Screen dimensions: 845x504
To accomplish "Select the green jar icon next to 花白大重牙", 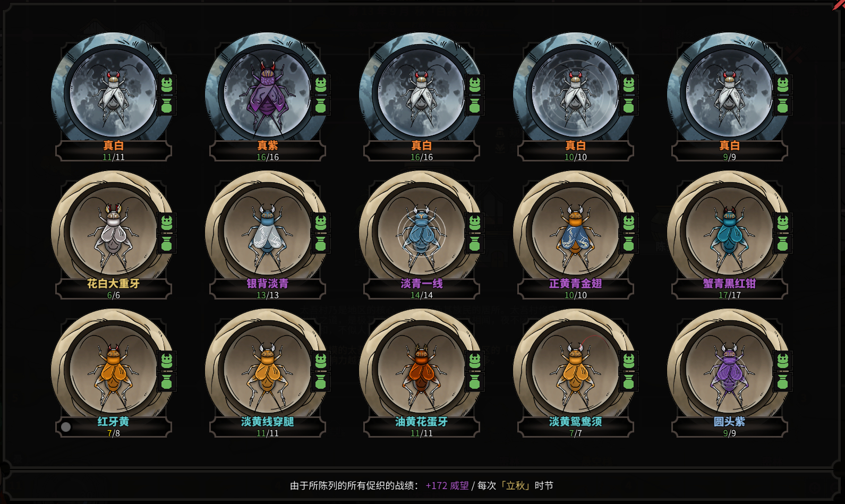I will coord(166,244).
